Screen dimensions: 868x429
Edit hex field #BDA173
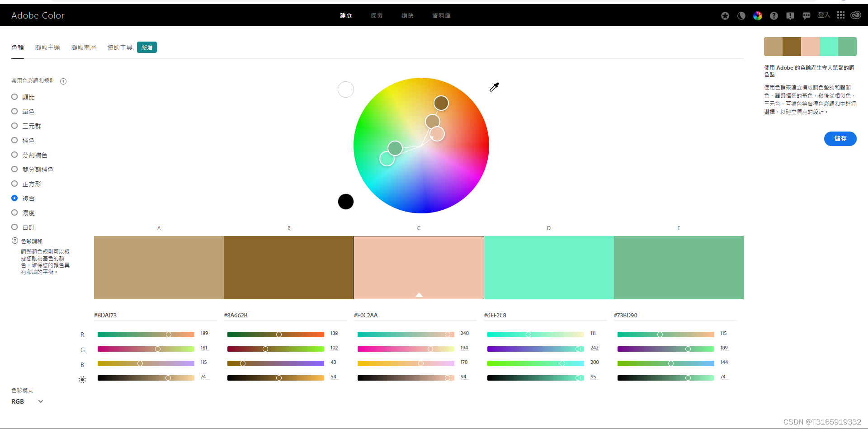(x=155, y=315)
